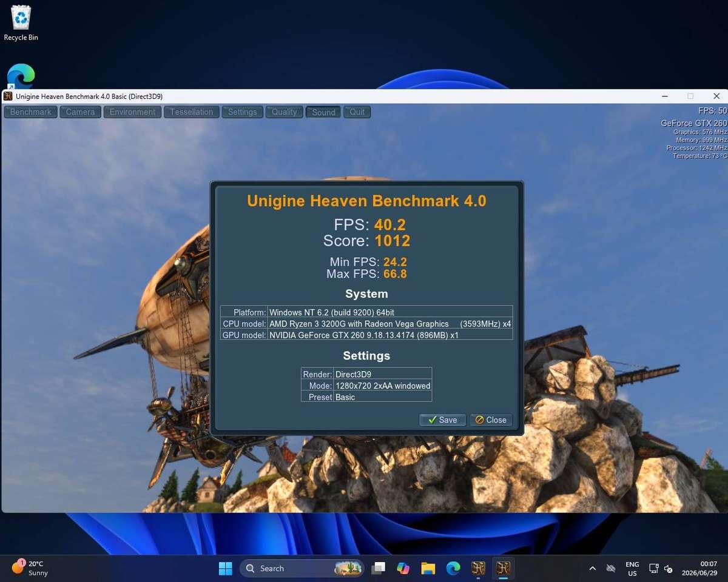
Task: Open the Quality menu
Action: click(284, 112)
